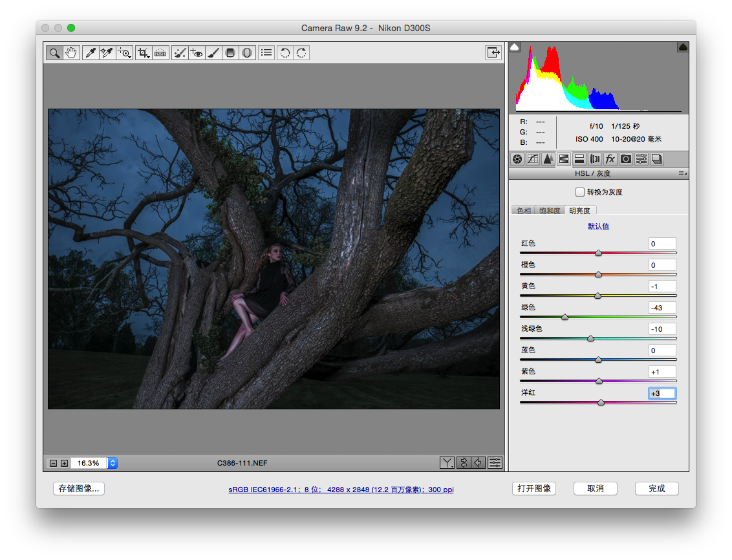Image resolution: width=732 pixels, height=560 pixels.
Task: Toggle shadow clipping warning in histogram
Action: click(515, 47)
